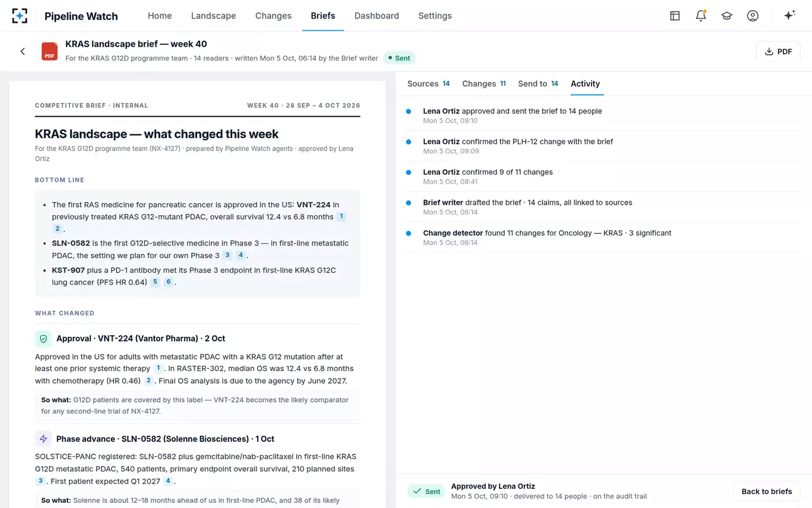Click the Back to briefs button
The image size is (812, 508).
(x=767, y=492)
